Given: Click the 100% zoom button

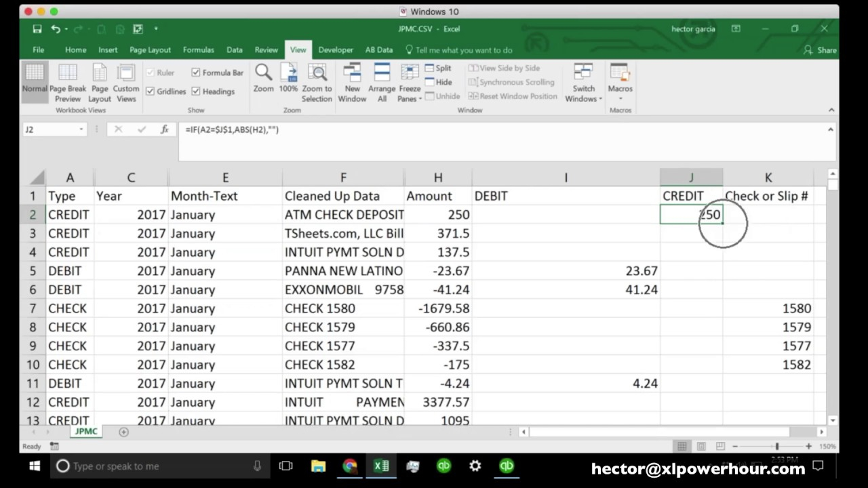Looking at the screenshot, I should coord(288,77).
